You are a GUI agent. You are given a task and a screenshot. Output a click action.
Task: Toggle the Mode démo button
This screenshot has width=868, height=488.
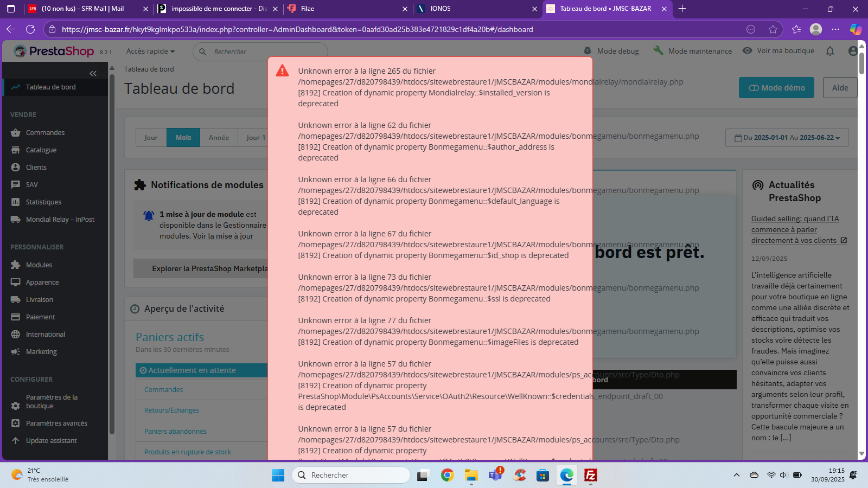coord(776,88)
